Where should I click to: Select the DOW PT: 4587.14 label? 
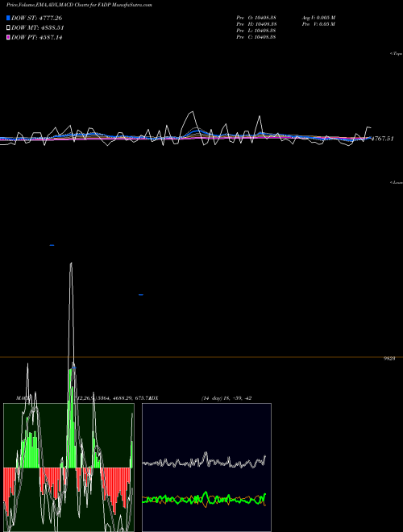pos(36,37)
